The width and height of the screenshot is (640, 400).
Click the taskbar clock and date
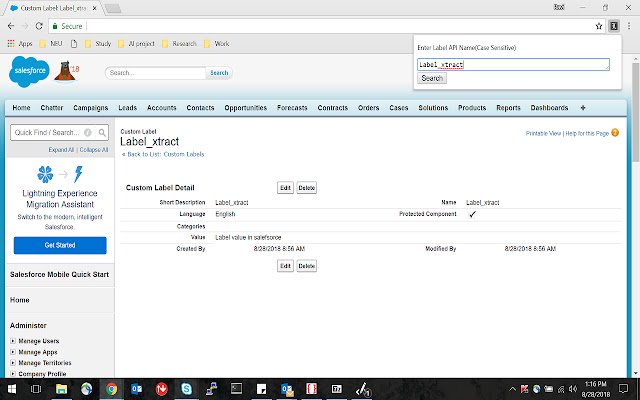click(596, 389)
